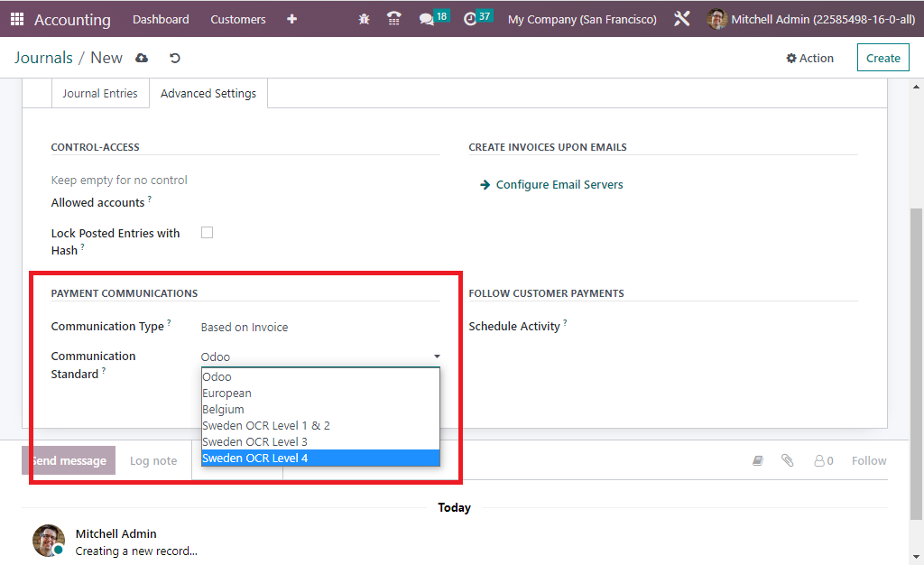Image resolution: width=924 pixels, height=565 pixels.
Task: Toggle Lock Posted Entries with Hash checkbox
Action: [207, 233]
